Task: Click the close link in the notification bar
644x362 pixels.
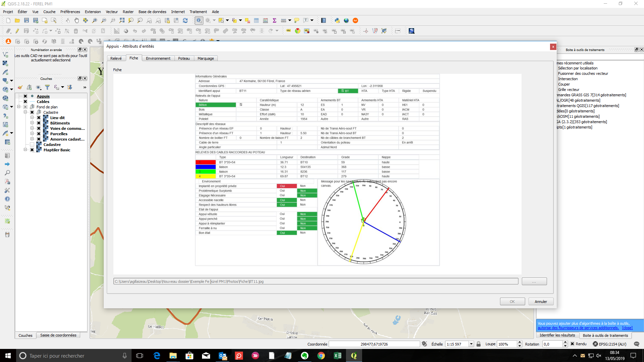Action: (627, 327)
